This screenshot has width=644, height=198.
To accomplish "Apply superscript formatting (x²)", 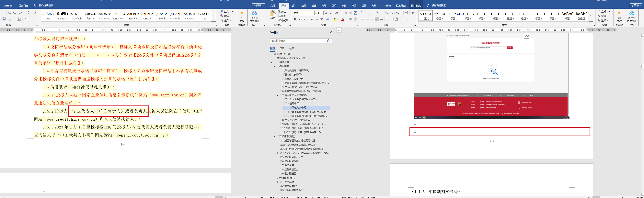I will 321,19.
